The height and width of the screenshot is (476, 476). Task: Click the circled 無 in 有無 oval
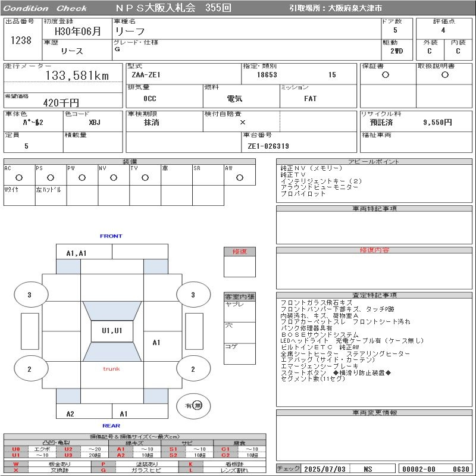198,405
